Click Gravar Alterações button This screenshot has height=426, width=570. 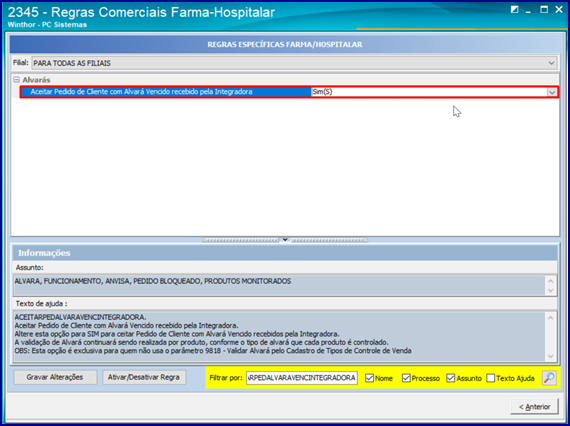[x=55, y=377]
